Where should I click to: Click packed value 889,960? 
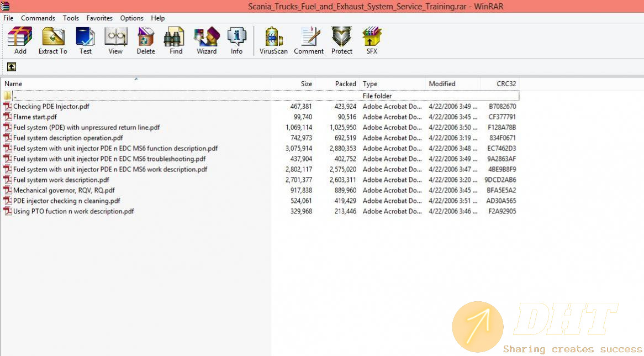[x=345, y=190]
